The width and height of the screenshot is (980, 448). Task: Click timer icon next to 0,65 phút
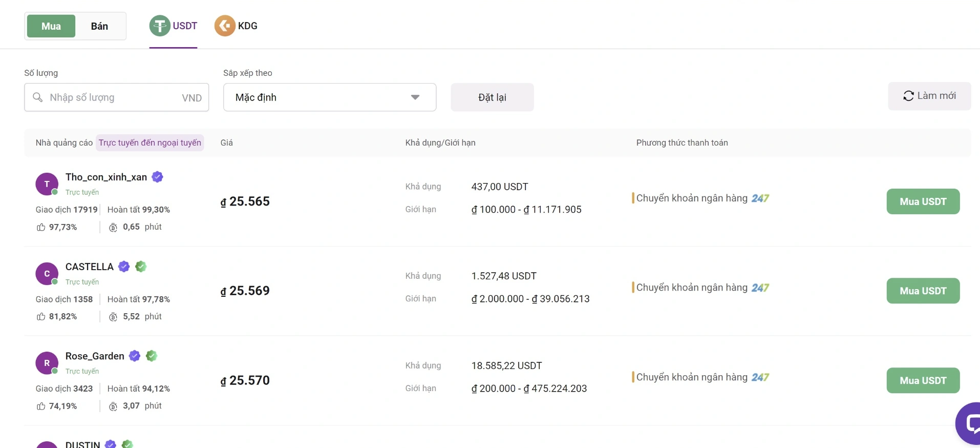pyautogui.click(x=113, y=227)
